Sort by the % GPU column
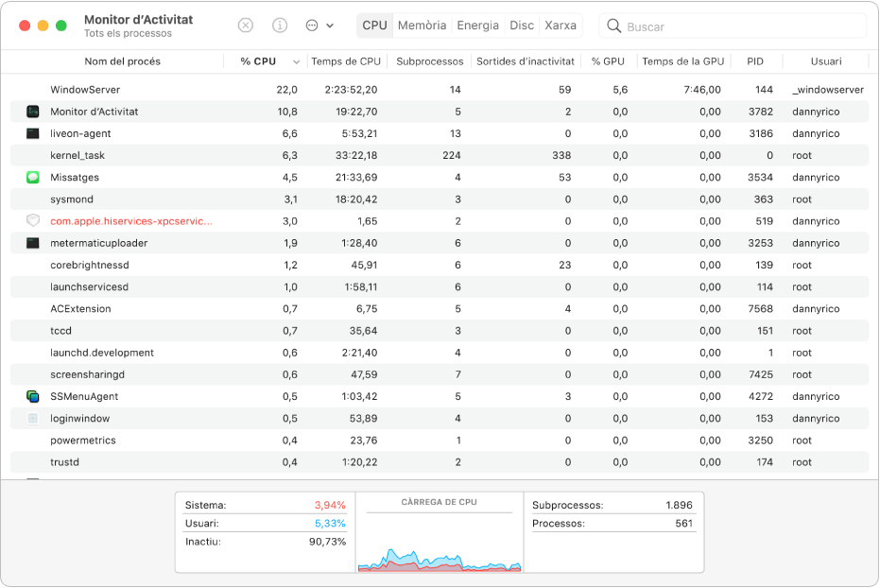 (x=608, y=61)
